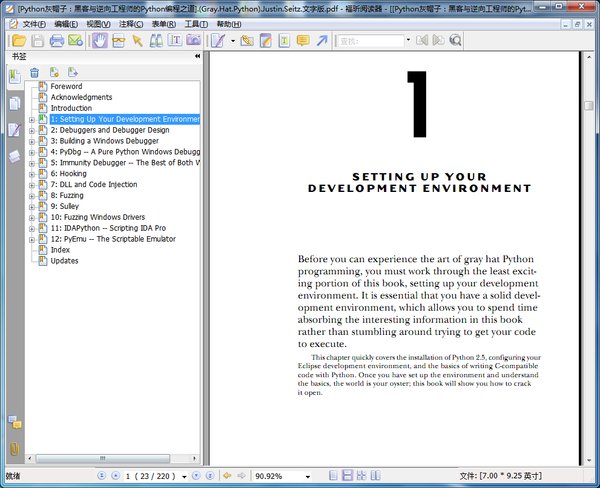Viewport: 600px width, 488px height.
Task: Open a PDF with the folder icon
Action: [19, 40]
